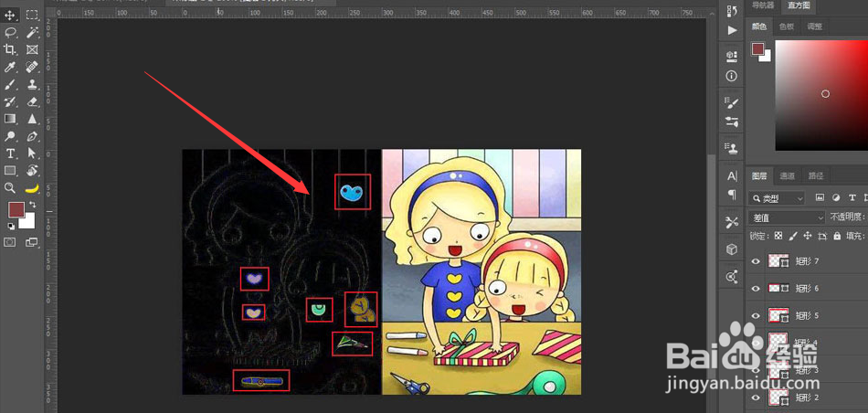Toggle Quick Mask mode
This screenshot has width=868, height=413.
[10, 242]
